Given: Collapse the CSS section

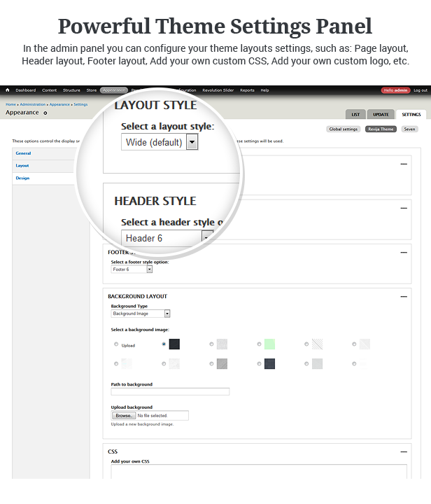Looking at the screenshot, I should point(404,452).
